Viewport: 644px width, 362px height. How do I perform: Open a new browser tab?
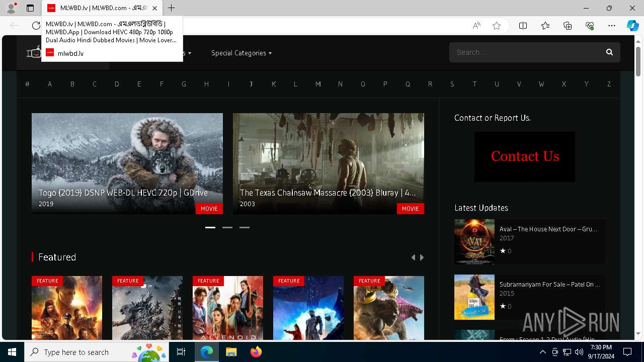coord(172,8)
